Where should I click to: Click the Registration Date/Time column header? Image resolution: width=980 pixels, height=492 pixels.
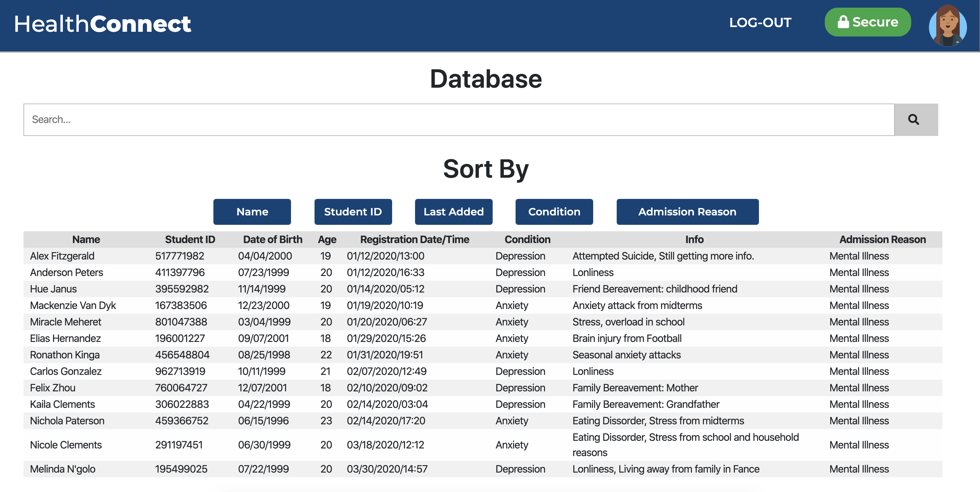(414, 239)
